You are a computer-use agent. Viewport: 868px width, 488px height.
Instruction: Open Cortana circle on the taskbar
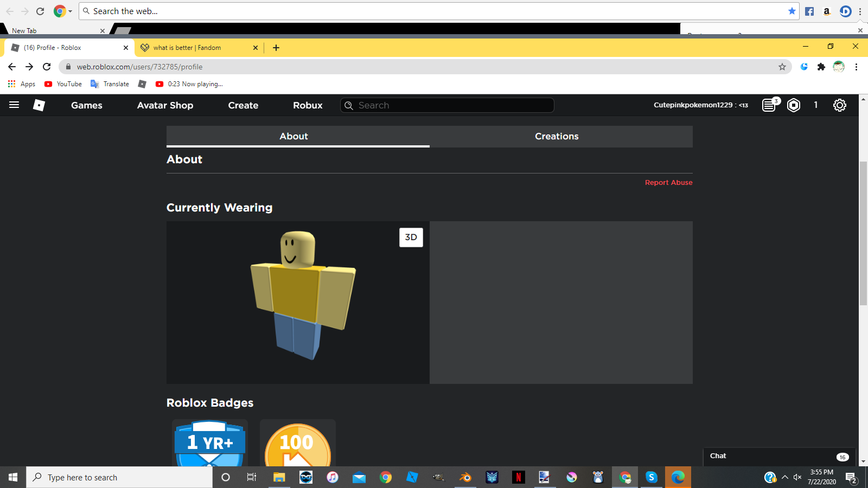coord(226,477)
